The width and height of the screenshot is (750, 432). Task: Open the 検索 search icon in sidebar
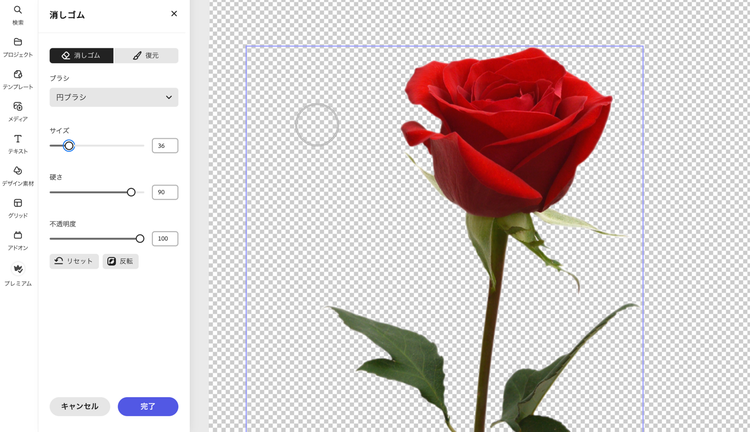coord(18,10)
